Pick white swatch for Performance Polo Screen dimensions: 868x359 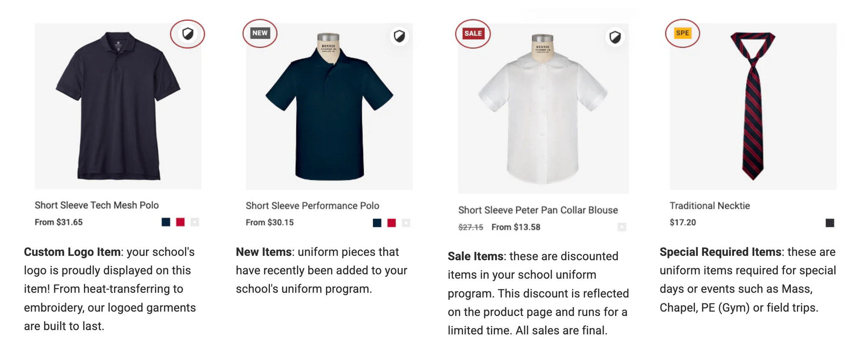(x=406, y=223)
